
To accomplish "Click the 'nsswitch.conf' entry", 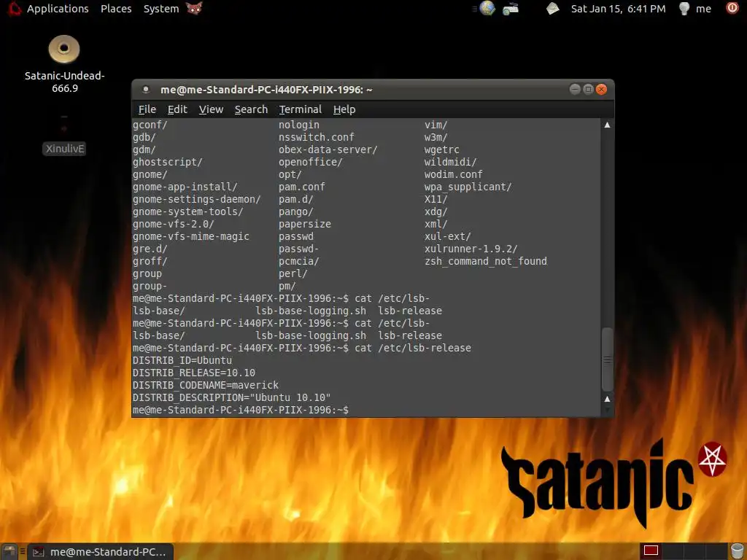I will tap(317, 137).
